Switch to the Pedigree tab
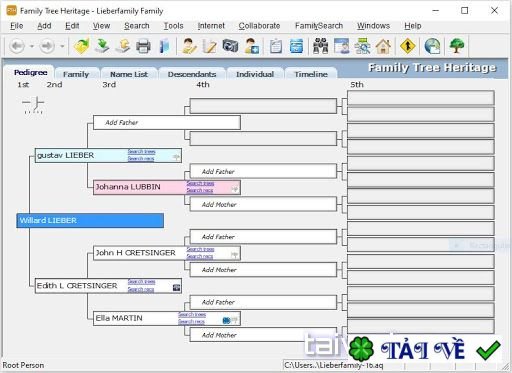 [30, 72]
